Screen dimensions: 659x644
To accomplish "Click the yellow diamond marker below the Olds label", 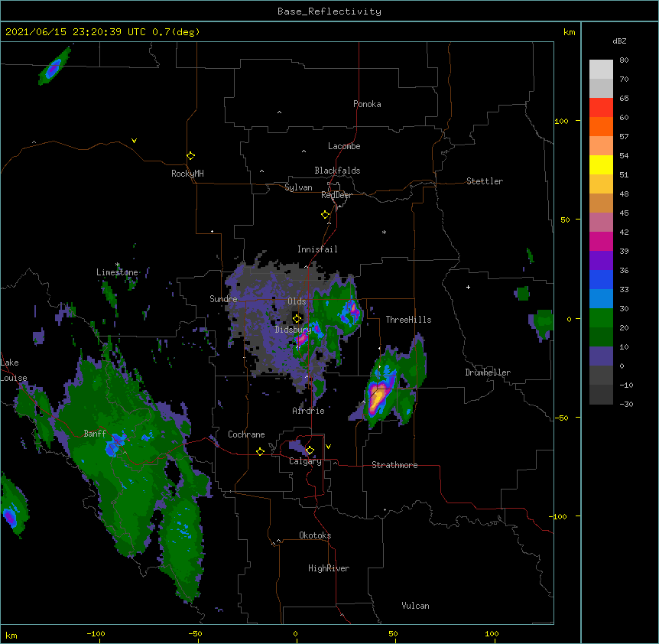I will click(297, 319).
